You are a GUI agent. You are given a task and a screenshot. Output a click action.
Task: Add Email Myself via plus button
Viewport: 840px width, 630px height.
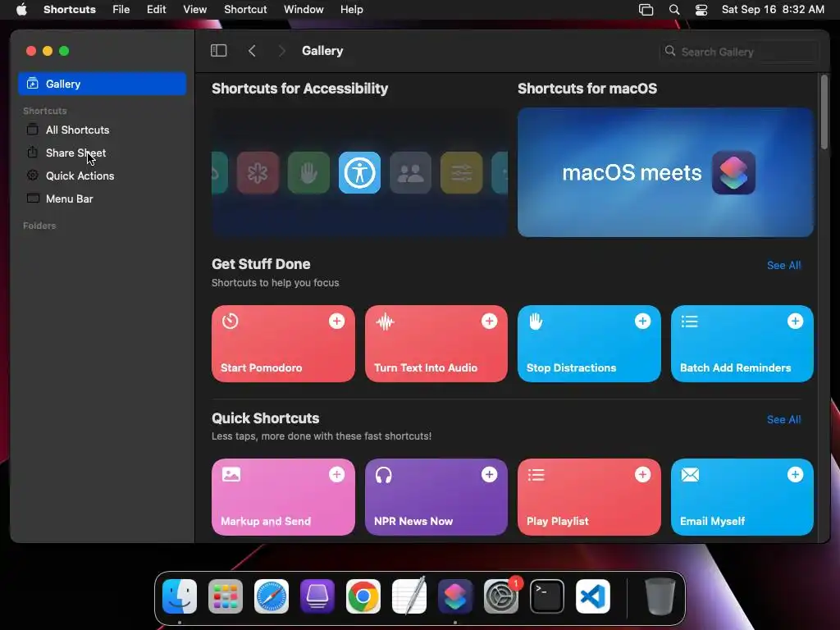795,474
